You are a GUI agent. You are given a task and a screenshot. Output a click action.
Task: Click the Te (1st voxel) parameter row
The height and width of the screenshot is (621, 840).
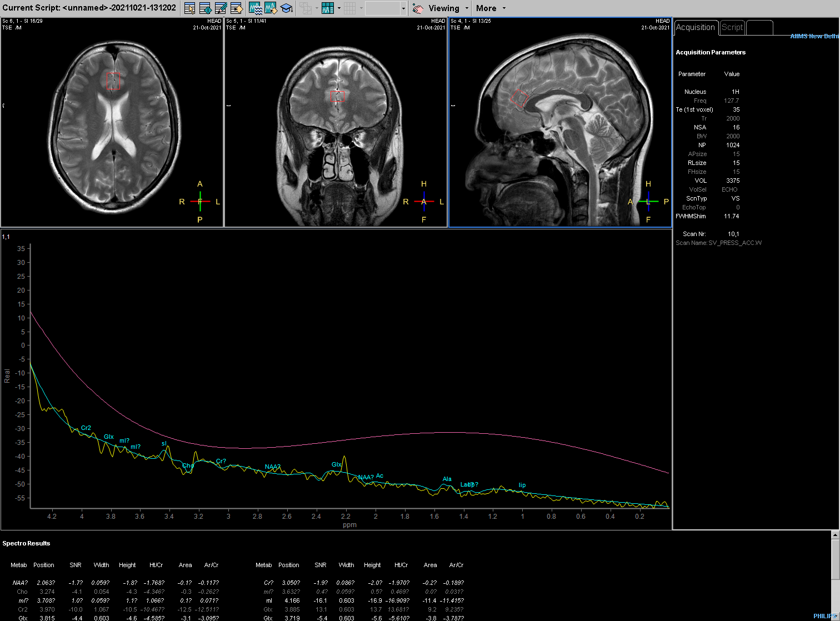click(x=708, y=109)
